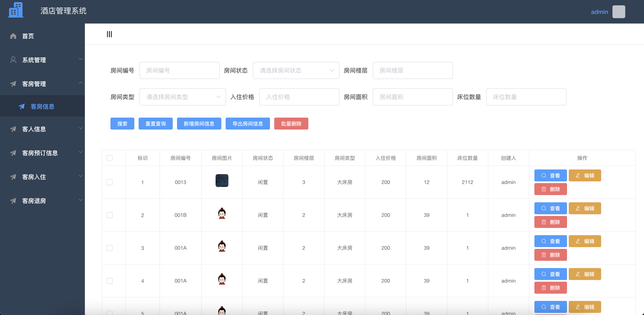Screen dimensions: 644x315
Task: Click the person icon for 系统管理
Action: coord(13,60)
